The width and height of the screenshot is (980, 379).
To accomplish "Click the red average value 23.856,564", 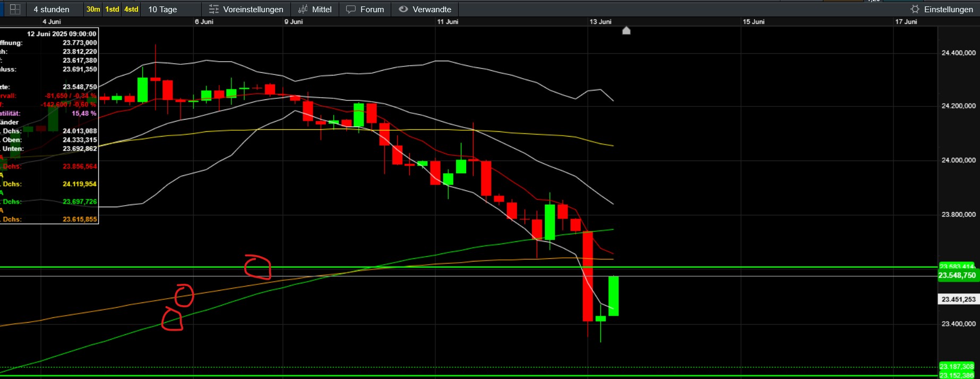I will (80, 166).
